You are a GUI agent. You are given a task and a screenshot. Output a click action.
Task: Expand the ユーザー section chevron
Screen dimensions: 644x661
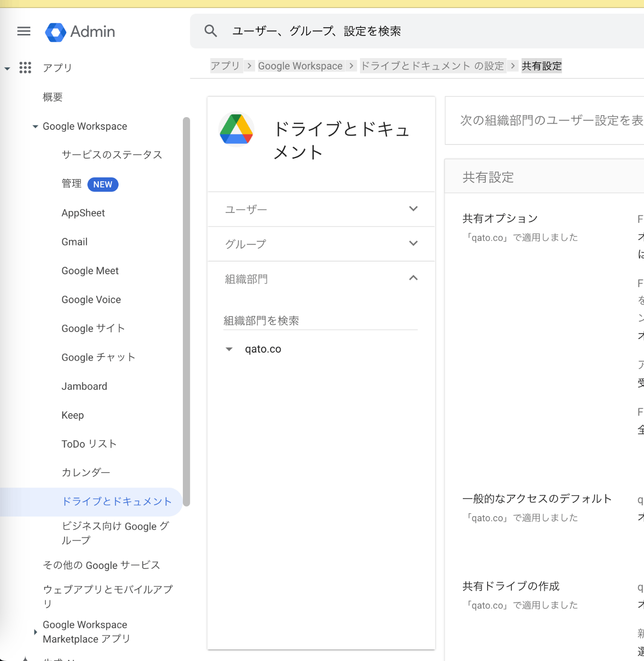413,209
